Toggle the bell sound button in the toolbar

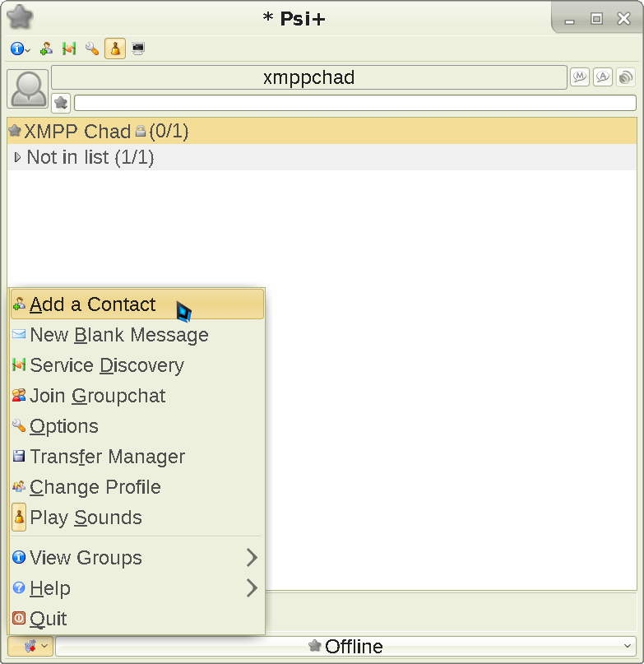click(115, 49)
